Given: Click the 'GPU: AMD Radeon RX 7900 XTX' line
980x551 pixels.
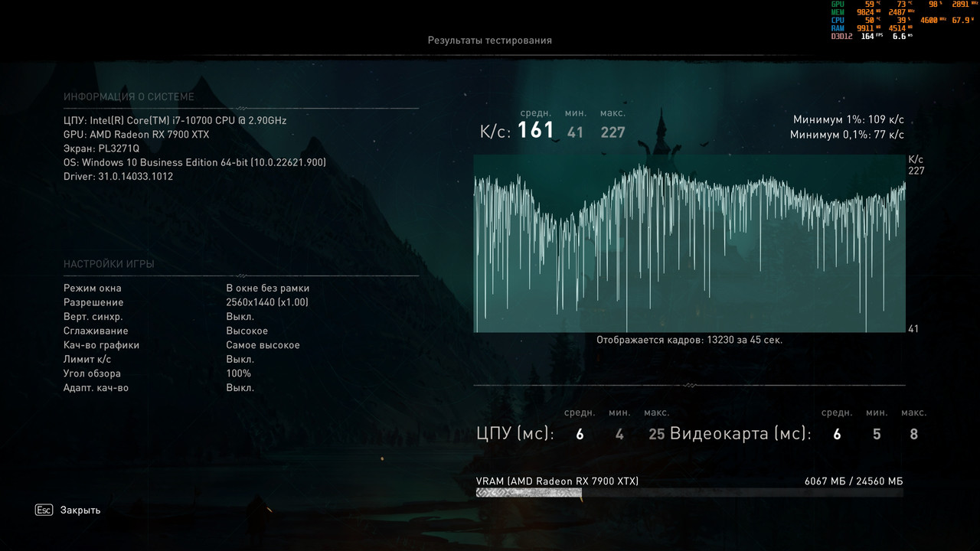Looking at the screenshot, I should click(136, 135).
